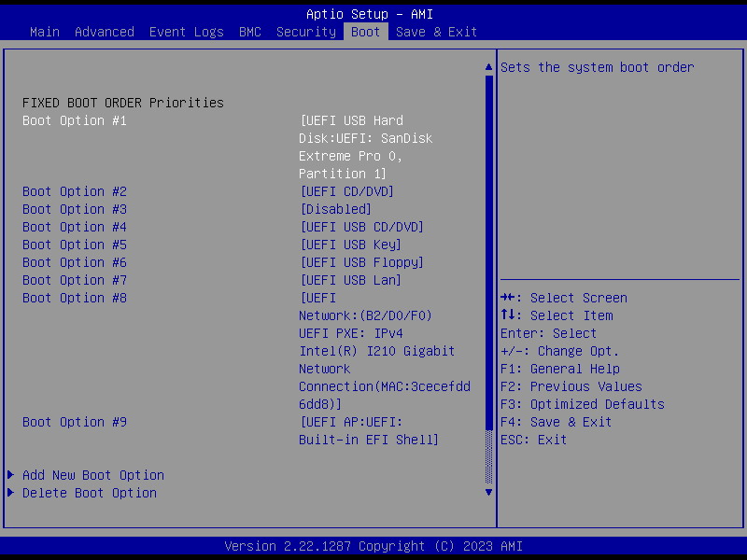Select the Boot Option #5 label
This screenshot has height=560, width=747.
[75, 245]
